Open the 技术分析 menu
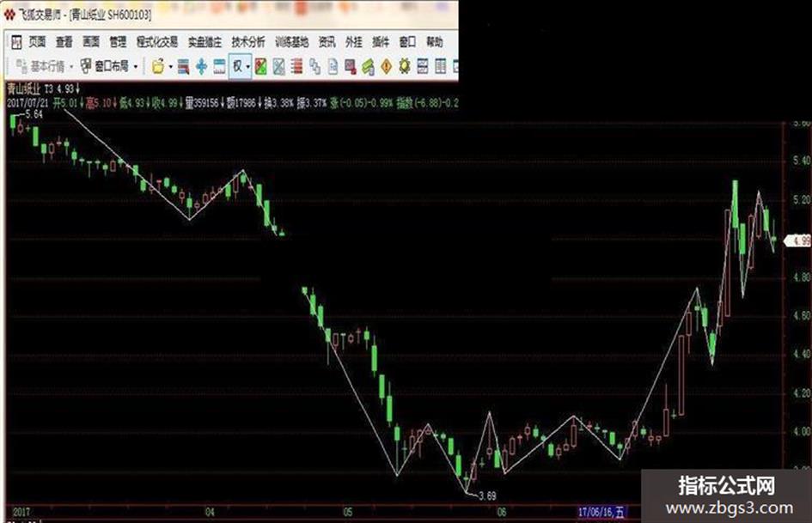The width and height of the screenshot is (812, 523). click(x=248, y=42)
